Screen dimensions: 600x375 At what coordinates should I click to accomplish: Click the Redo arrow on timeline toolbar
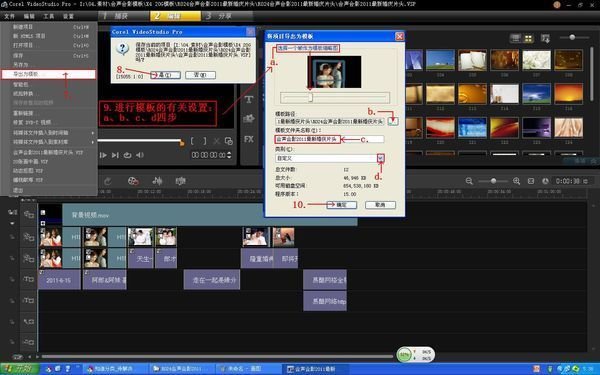pyautogui.click(x=108, y=181)
